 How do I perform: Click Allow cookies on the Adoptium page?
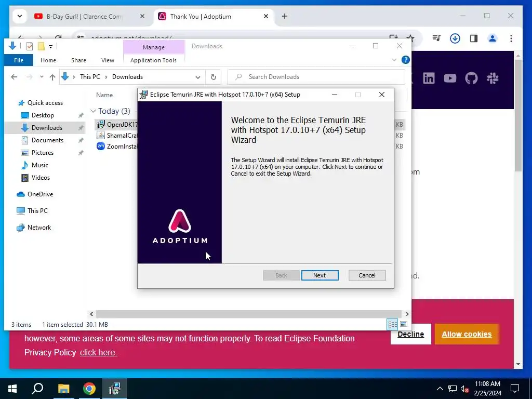467,334
